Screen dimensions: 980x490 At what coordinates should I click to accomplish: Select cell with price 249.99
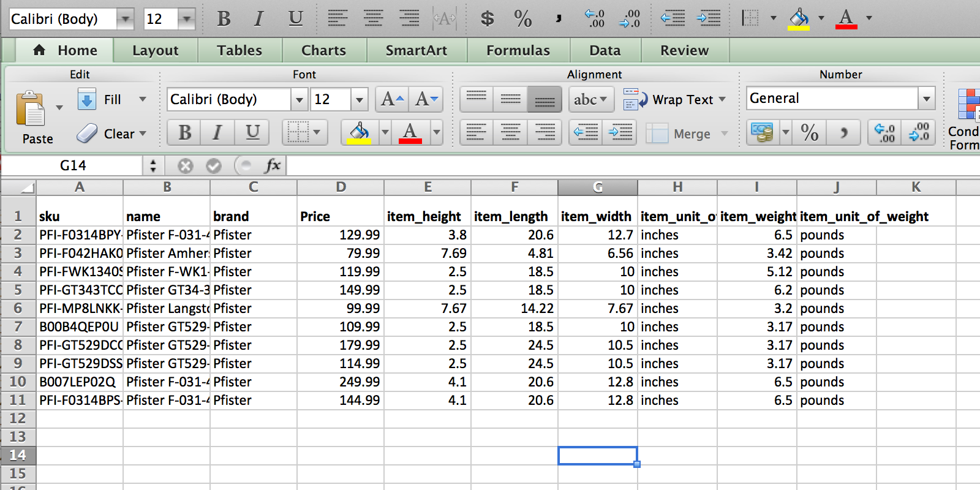pyautogui.click(x=341, y=382)
